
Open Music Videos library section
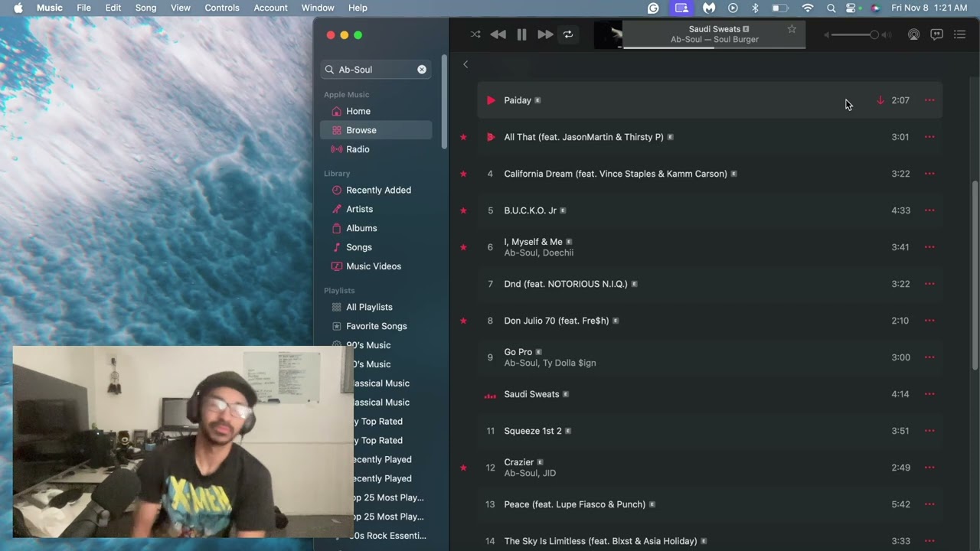tap(376, 266)
